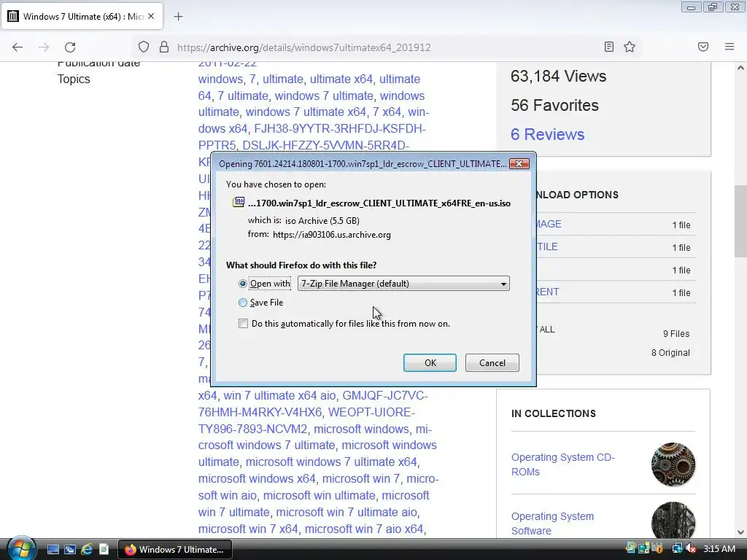Open the 6 Reviews link
This screenshot has height=560, width=747.
click(x=547, y=134)
